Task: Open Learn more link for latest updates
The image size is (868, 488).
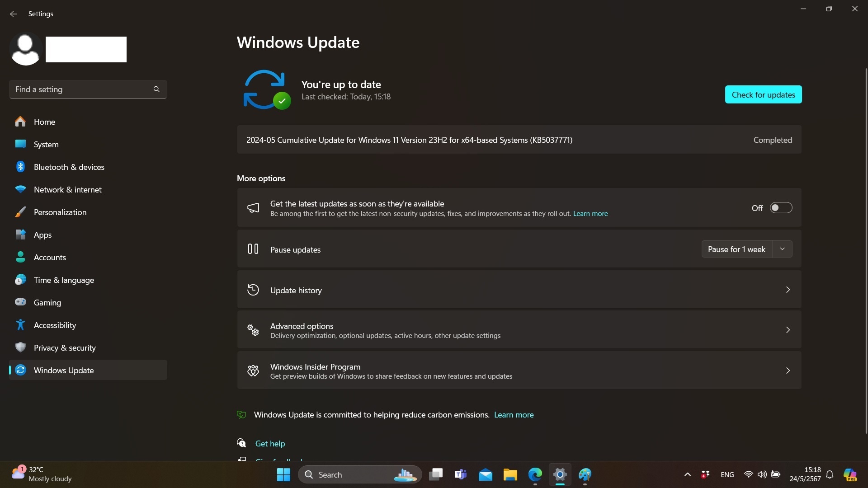Action: pyautogui.click(x=590, y=214)
